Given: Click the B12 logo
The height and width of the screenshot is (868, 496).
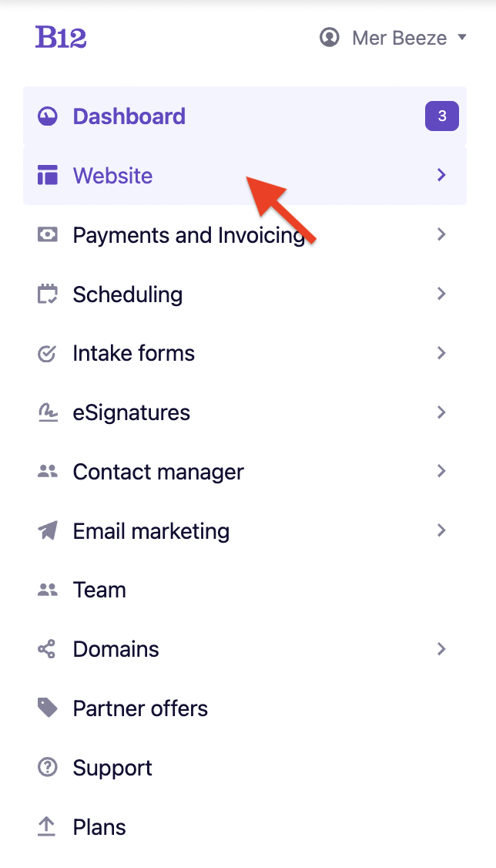Looking at the screenshot, I should click(61, 37).
